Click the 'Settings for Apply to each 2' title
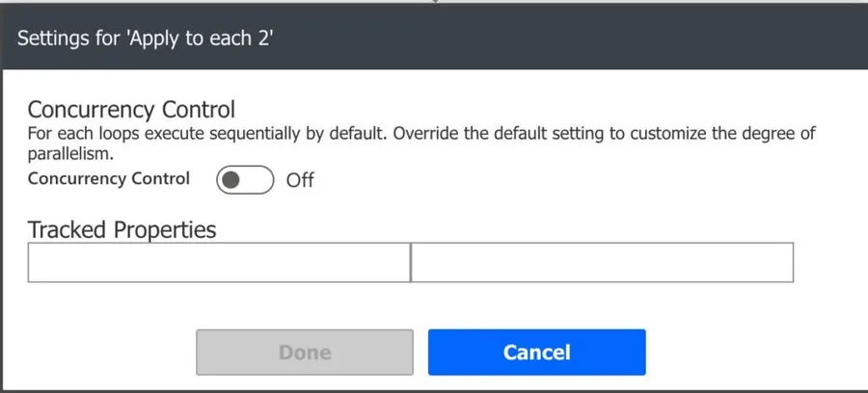 149,39
